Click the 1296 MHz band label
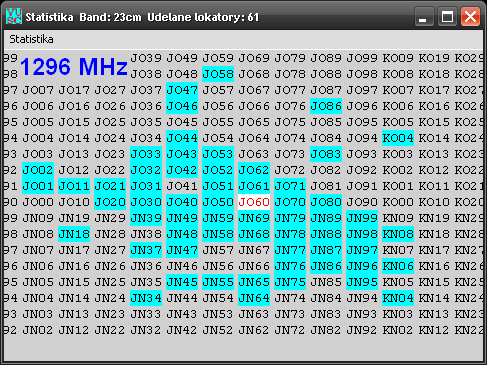The image size is (487, 365). tap(74, 66)
